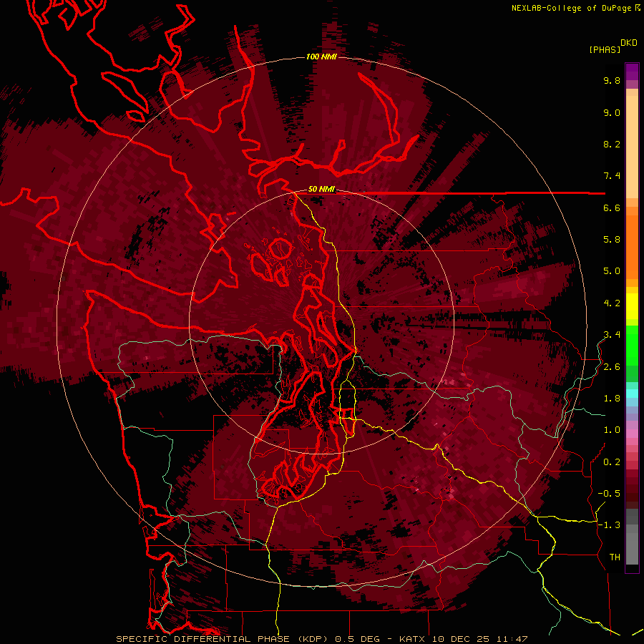Click the "50 NMI" range ring label
644x644 pixels.
click(321, 190)
